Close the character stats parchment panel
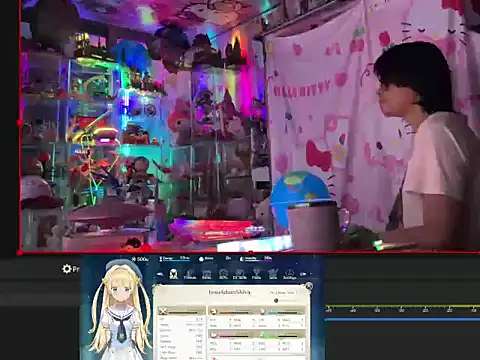The image size is (480, 360). [x=309, y=286]
